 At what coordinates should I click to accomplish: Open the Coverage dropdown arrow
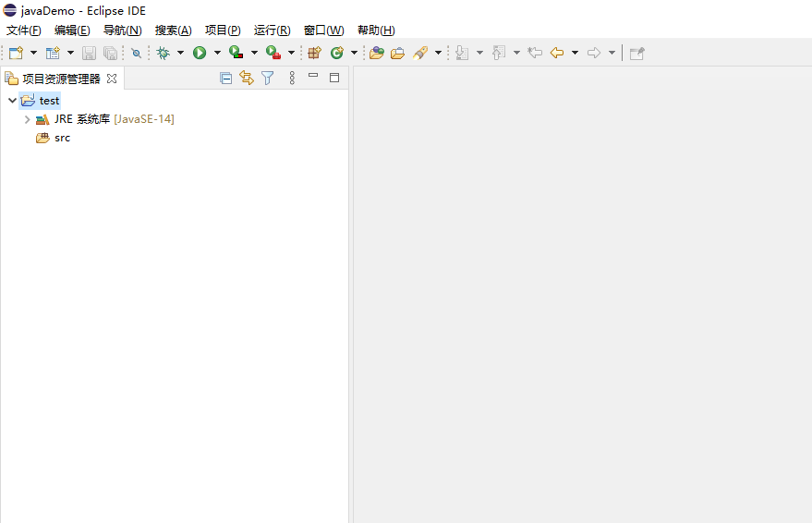pos(254,53)
